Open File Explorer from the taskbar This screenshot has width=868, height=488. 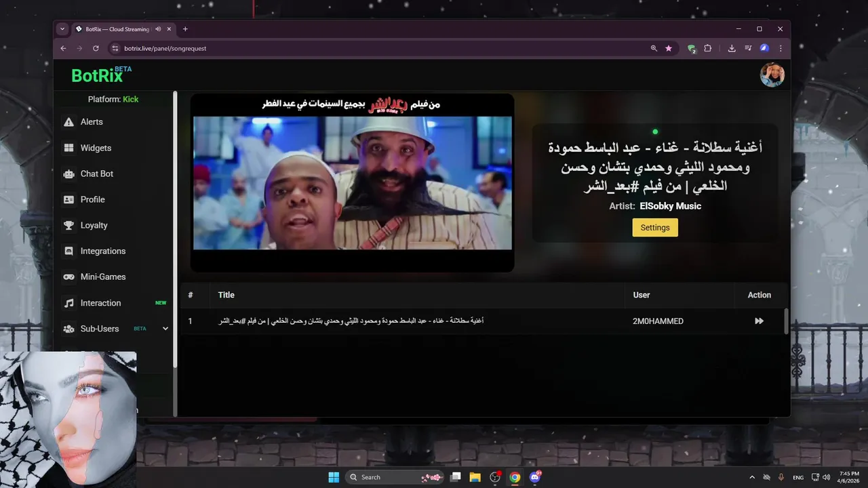pyautogui.click(x=475, y=477)
